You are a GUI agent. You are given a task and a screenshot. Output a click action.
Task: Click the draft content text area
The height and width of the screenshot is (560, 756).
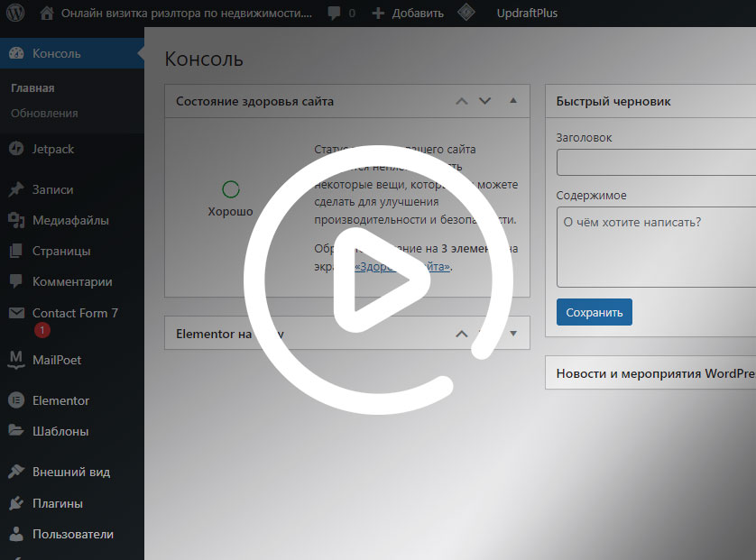pyautogui.click(x=656, y=247)
